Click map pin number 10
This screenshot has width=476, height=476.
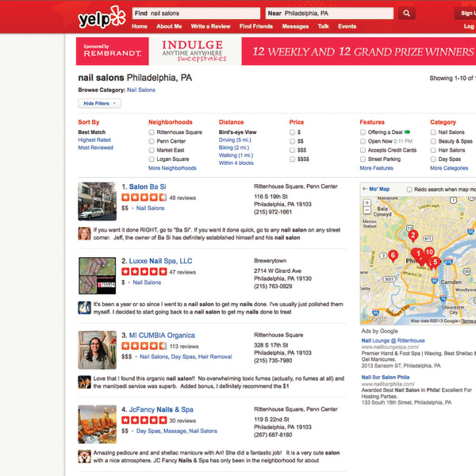(429, 252)
